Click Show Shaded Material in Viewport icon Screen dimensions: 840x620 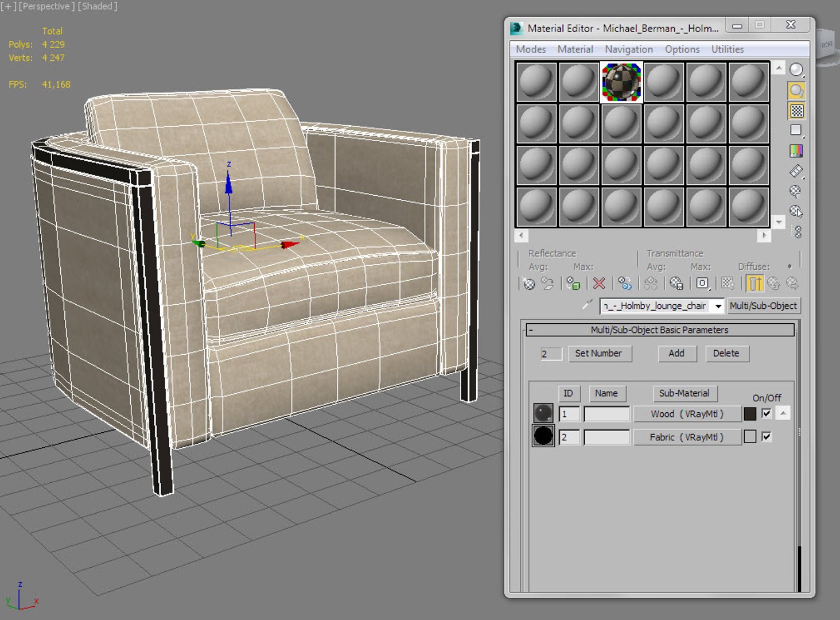click(x=728, y=283)
